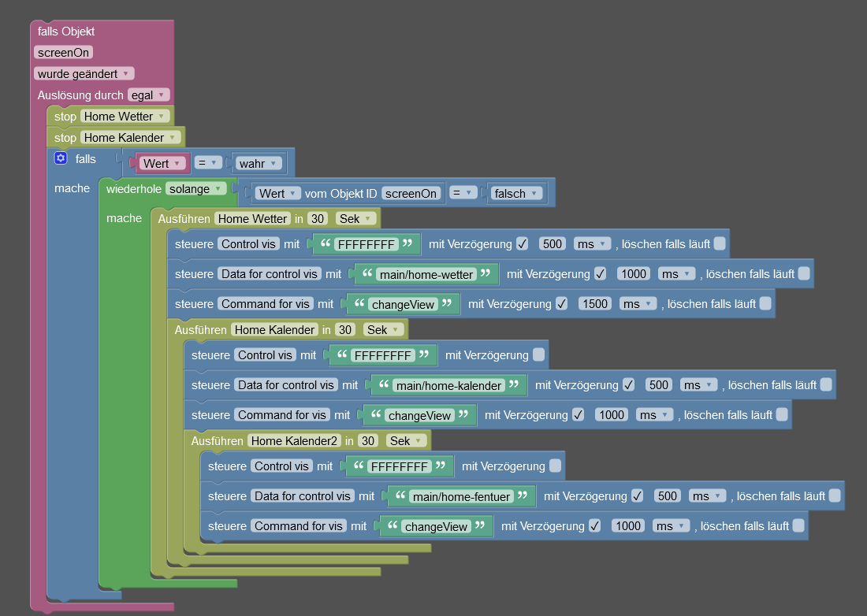The height and width of the screenshot is (616, 867).
Task: Check 'löschen falls läuft' in the 1500 ms changeView row
Action: coord(765,303)
